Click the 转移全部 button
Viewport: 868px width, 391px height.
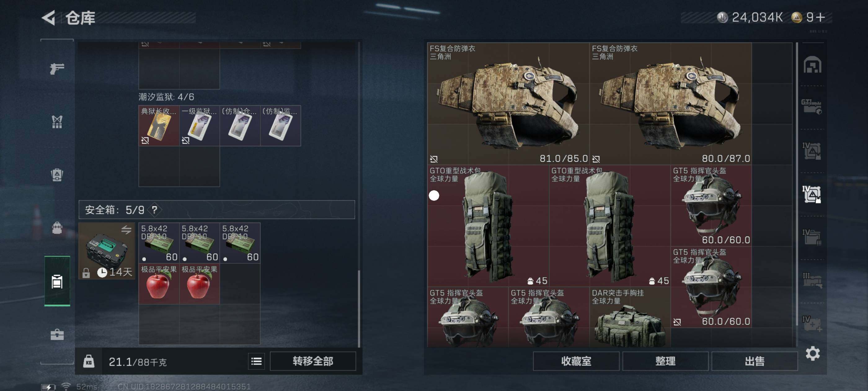point(313,361)
